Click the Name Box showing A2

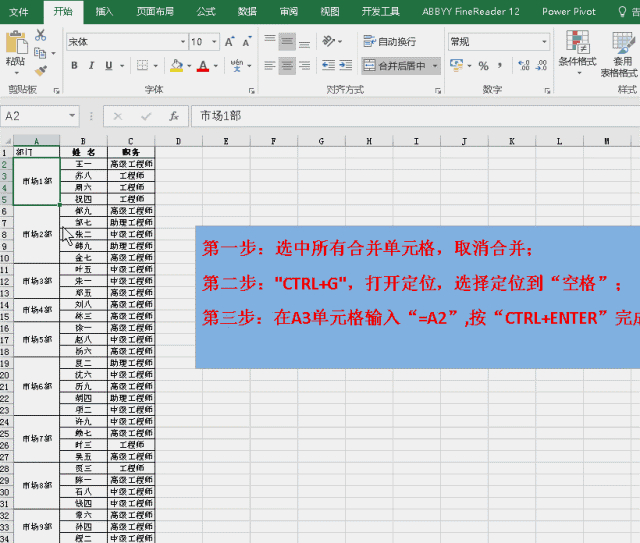[x=33, y=116]
